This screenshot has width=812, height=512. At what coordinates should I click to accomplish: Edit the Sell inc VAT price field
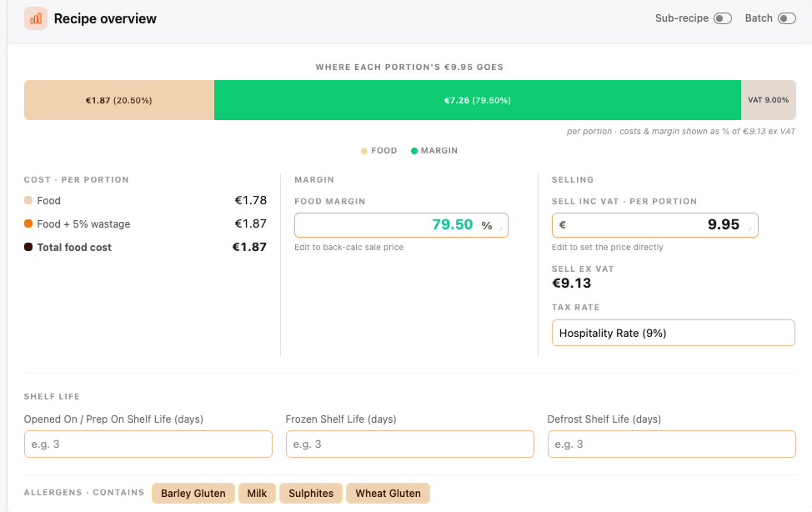click(654, 225)
